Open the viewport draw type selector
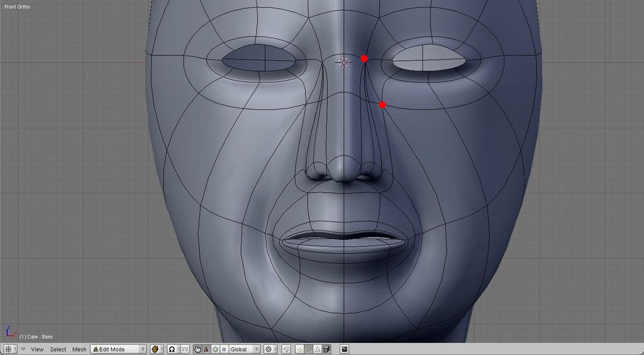The height and width of the screenshot is (355, 644). 157,349
